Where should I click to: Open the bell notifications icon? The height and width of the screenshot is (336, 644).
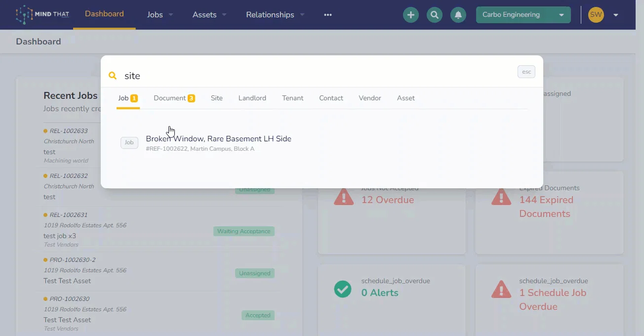(x=458, y=15)
